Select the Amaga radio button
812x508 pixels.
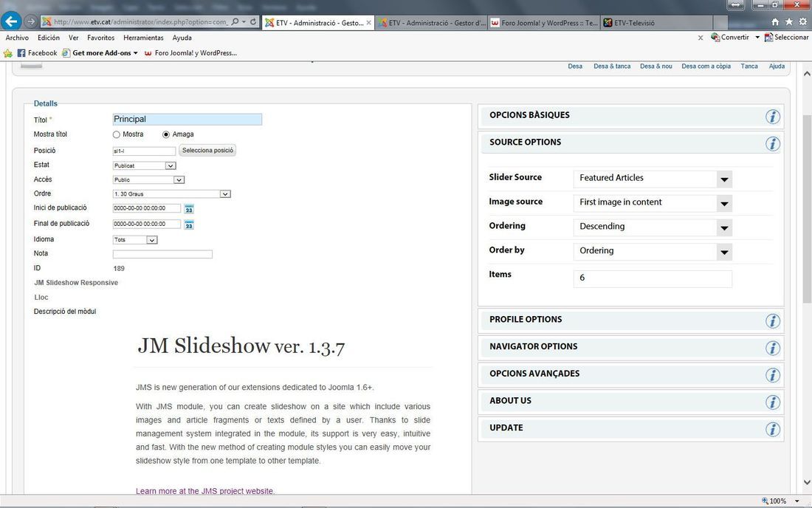(x=165, y=134)
